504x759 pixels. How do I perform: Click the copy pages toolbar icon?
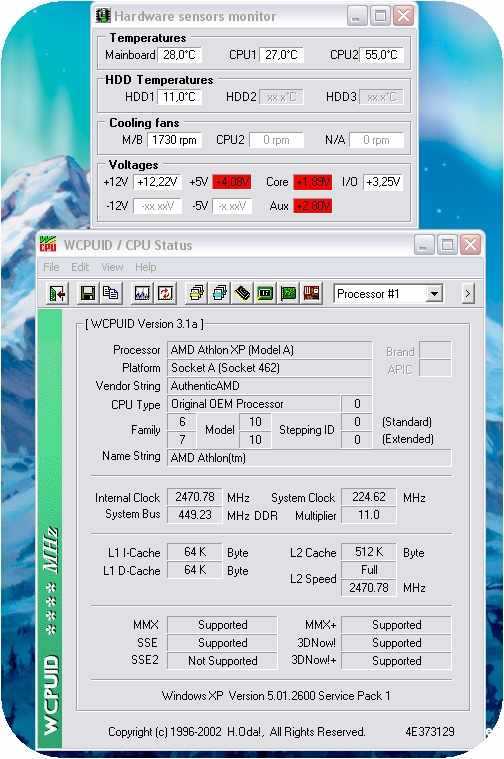coord(111,293)
